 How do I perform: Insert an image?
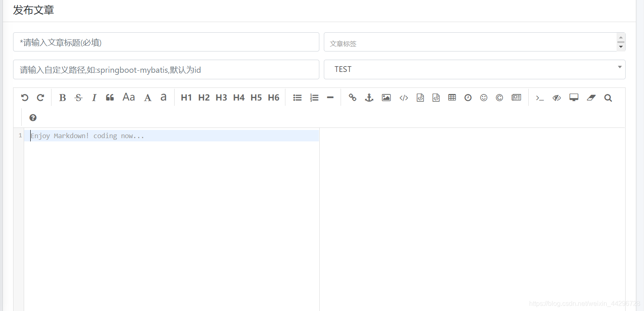386,98
